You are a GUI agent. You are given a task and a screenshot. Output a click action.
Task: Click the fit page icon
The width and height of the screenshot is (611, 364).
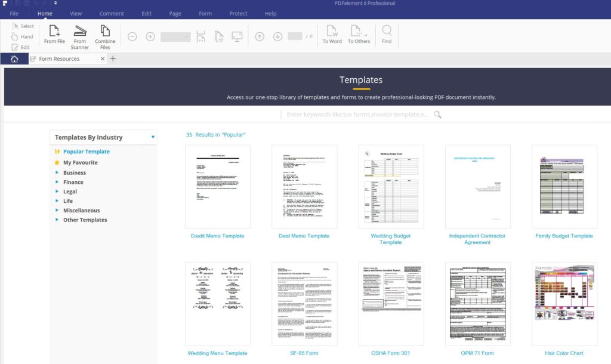pyautogui.click(x=219, y=36)
